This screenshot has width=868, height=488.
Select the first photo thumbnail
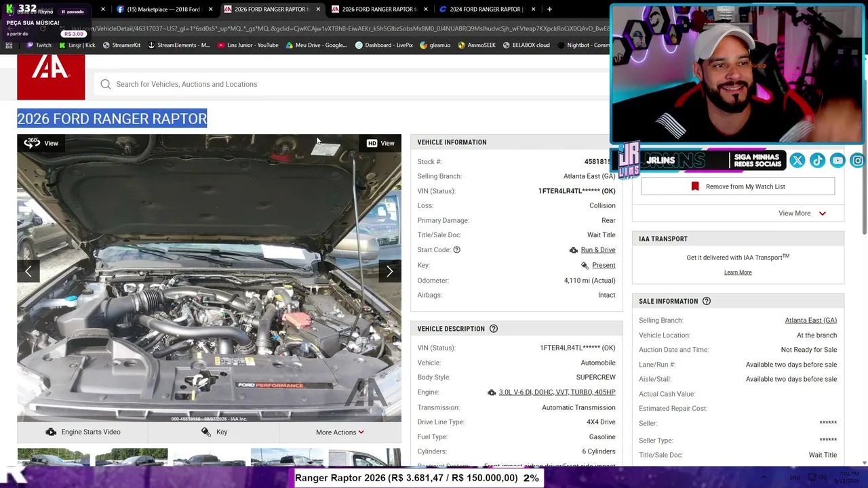(x=54, y=457)
